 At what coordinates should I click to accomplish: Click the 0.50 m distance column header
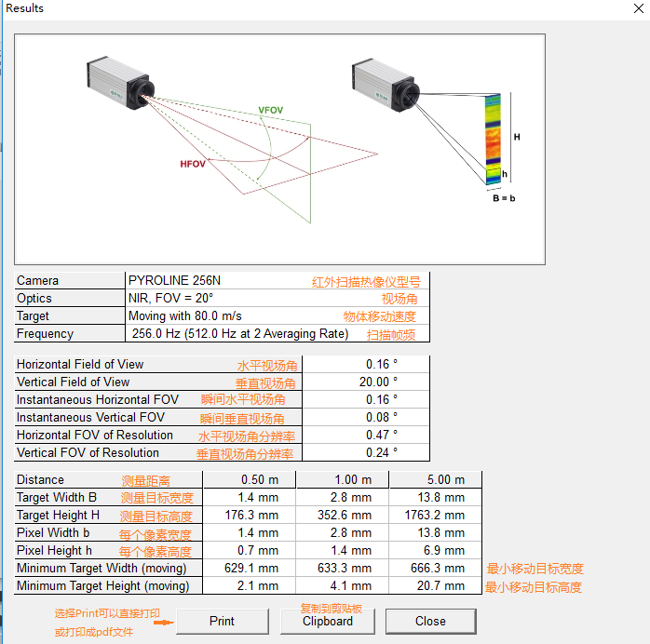pyautogui.click(x=259, y=480)
